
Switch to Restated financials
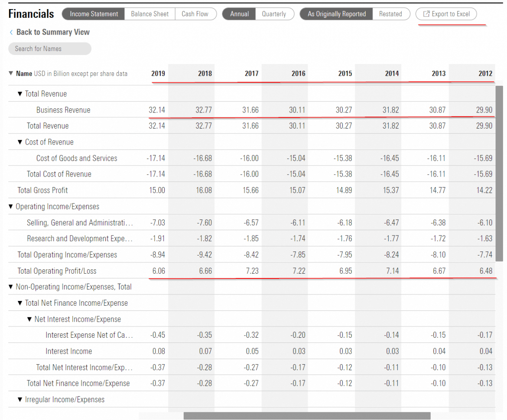tap(391, 13)
